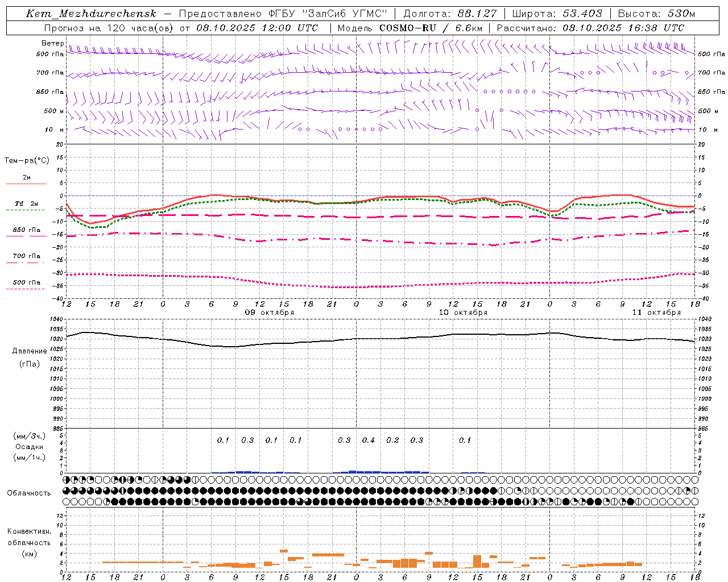Image resolution: width=728 pixels, height=582 pixels.
Task: Click the 985 tick on left pressure axis
Action: point(57,429)
